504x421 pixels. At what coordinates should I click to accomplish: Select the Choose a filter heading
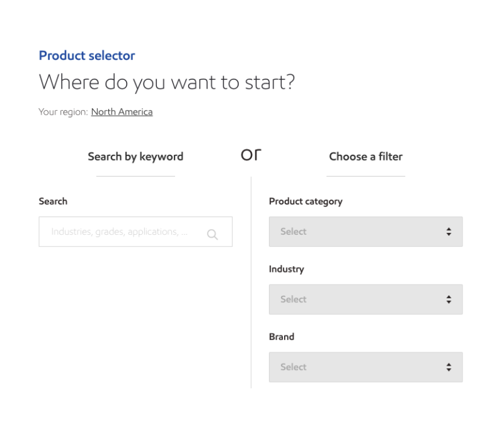point(366,157)
